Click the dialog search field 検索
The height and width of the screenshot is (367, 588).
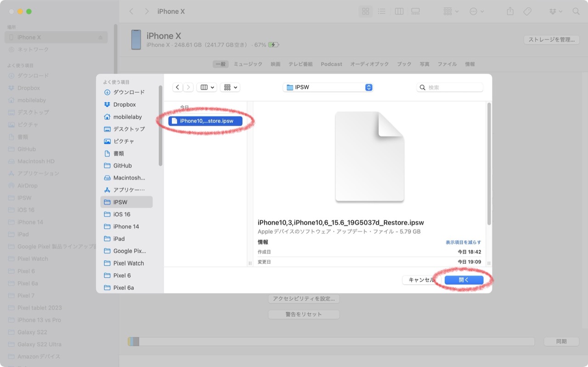tap(450, 87)
